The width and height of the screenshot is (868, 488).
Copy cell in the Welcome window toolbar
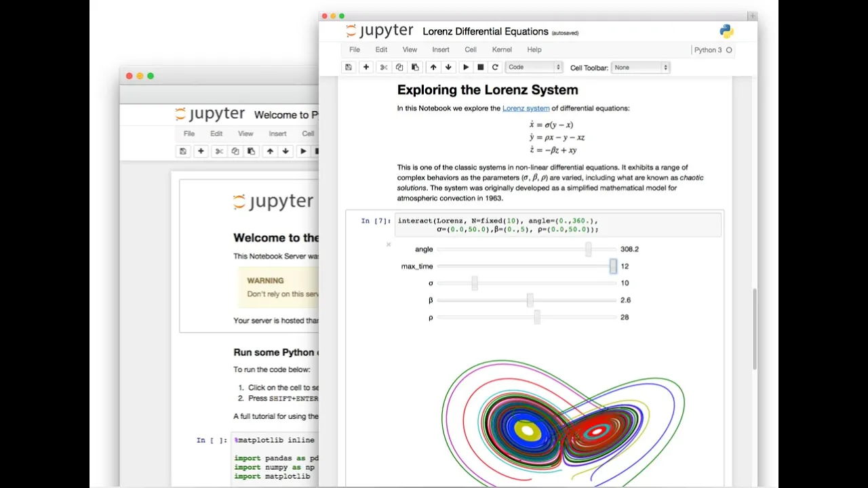tap(235, 151)
